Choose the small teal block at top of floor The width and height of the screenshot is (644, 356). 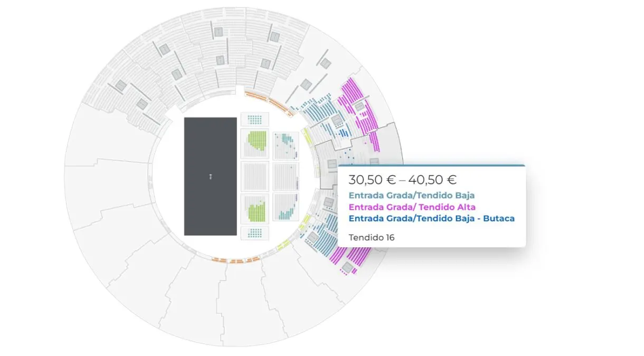255,119
